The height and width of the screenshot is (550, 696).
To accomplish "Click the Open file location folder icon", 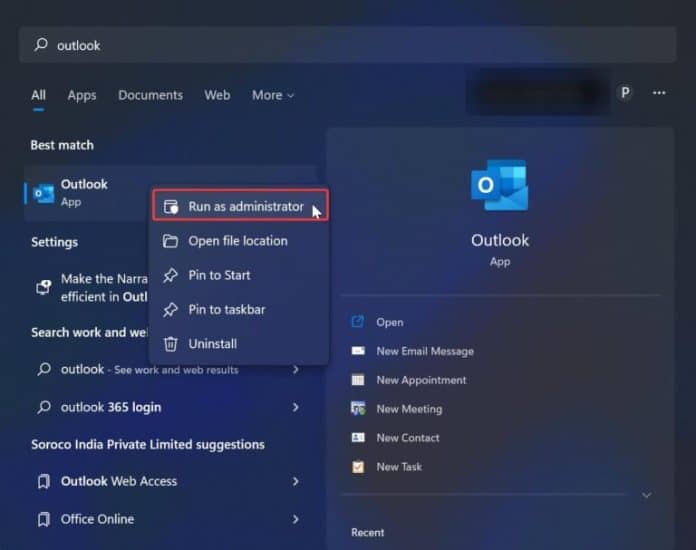I will pyautogui.click(x=170, y=241).
